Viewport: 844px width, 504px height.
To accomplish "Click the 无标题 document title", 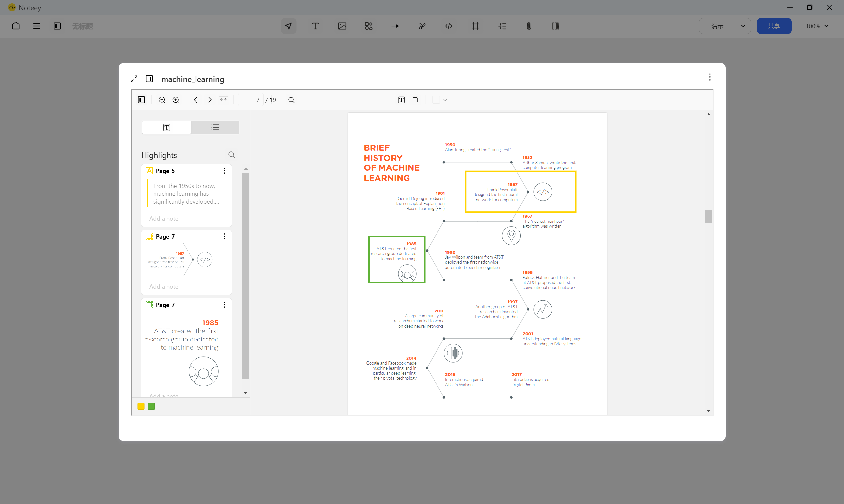I will 82,26.
